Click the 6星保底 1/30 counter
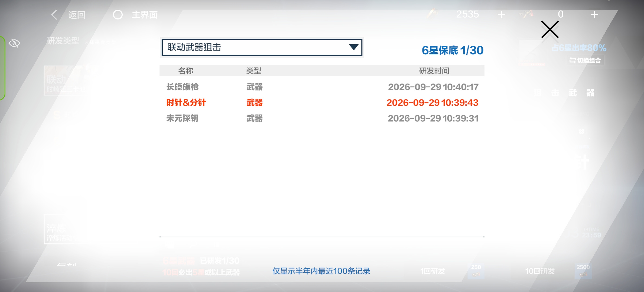Image resolution: width=644 pixels, height=292 pixels. pyautogui.click(x=453, y=50)
